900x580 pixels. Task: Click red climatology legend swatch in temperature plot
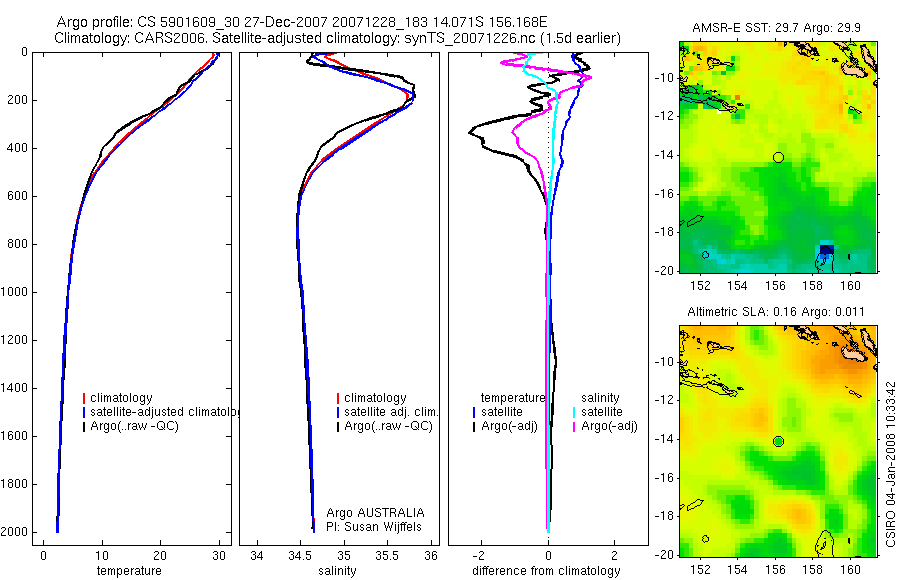coord(84,398)
